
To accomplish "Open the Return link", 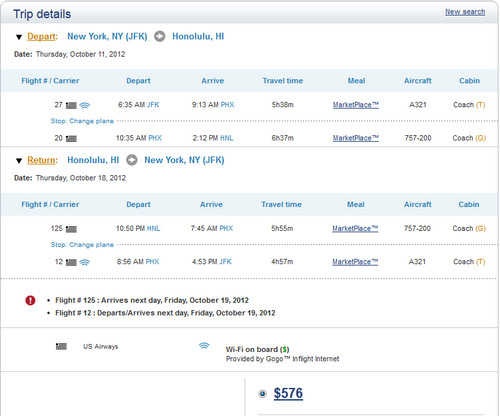I will coord(41,160).
